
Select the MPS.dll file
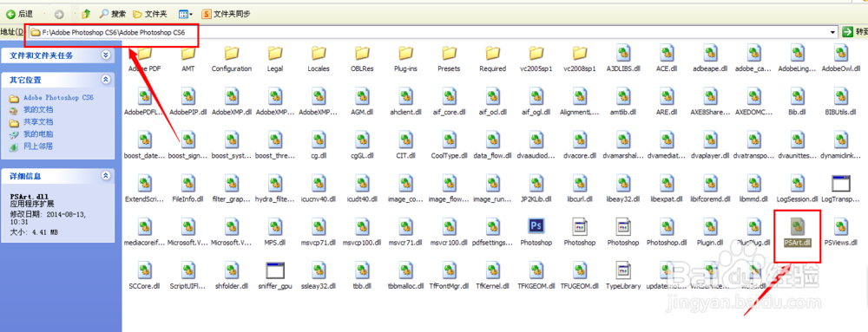(274, 232)
